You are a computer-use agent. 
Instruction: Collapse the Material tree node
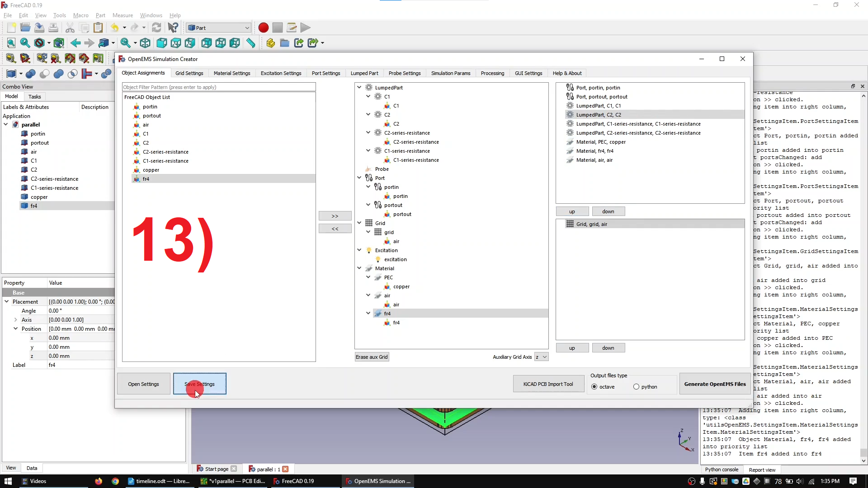(x=359, y=268)
